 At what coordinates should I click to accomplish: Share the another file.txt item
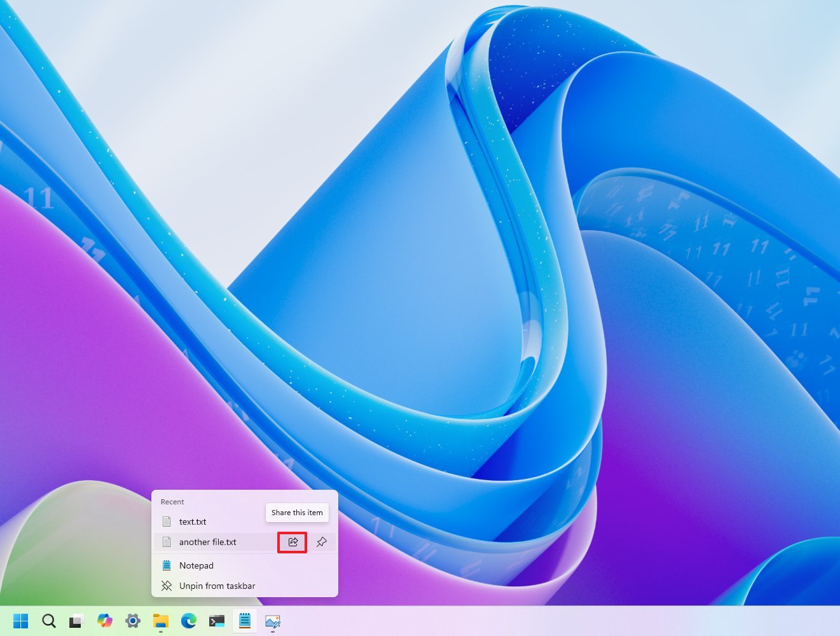[x=293, y=542]
